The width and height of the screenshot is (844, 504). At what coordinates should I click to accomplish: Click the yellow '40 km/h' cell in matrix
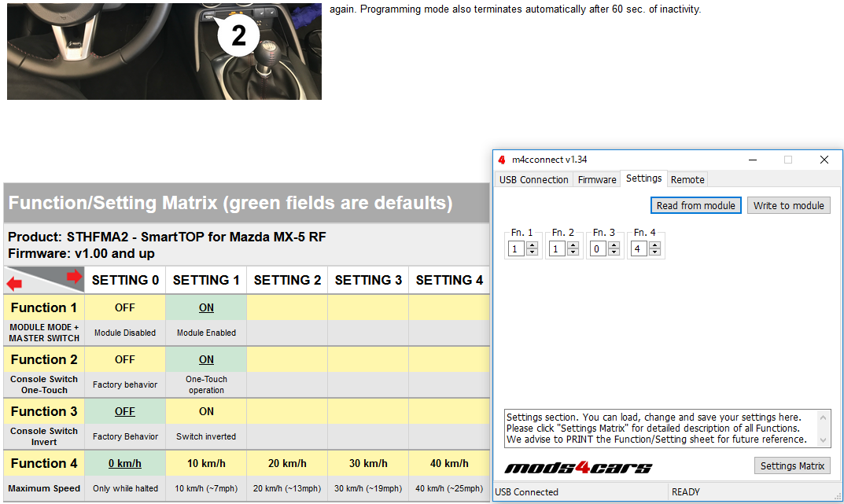tap(449, 463)
